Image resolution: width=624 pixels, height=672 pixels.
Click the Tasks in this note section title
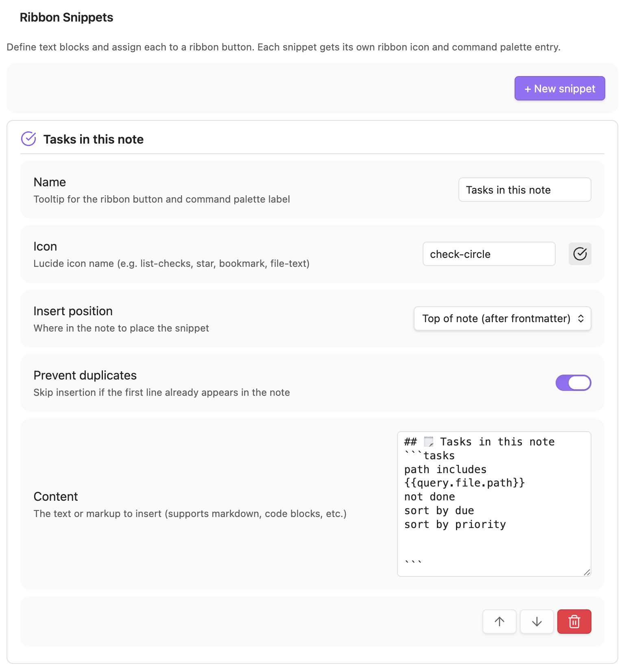(94, 140)
